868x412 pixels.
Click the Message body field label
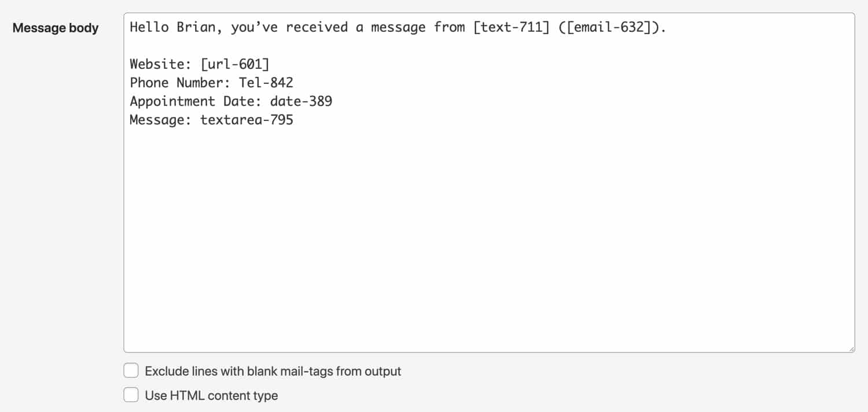56,28
